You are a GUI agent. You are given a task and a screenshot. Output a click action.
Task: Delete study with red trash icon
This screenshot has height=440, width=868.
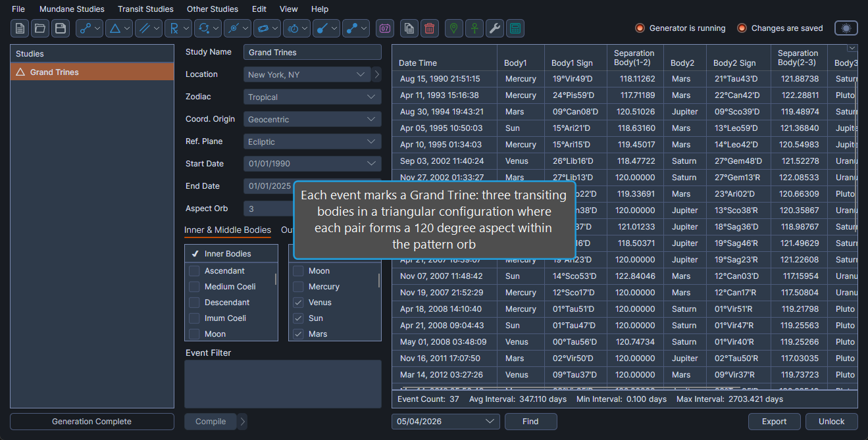coord(429,28)
